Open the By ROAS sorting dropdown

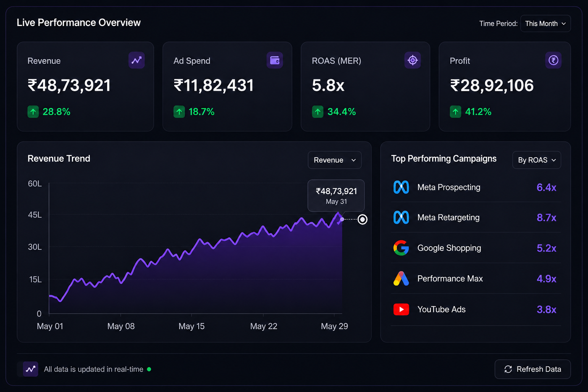[x=537, y=160]
